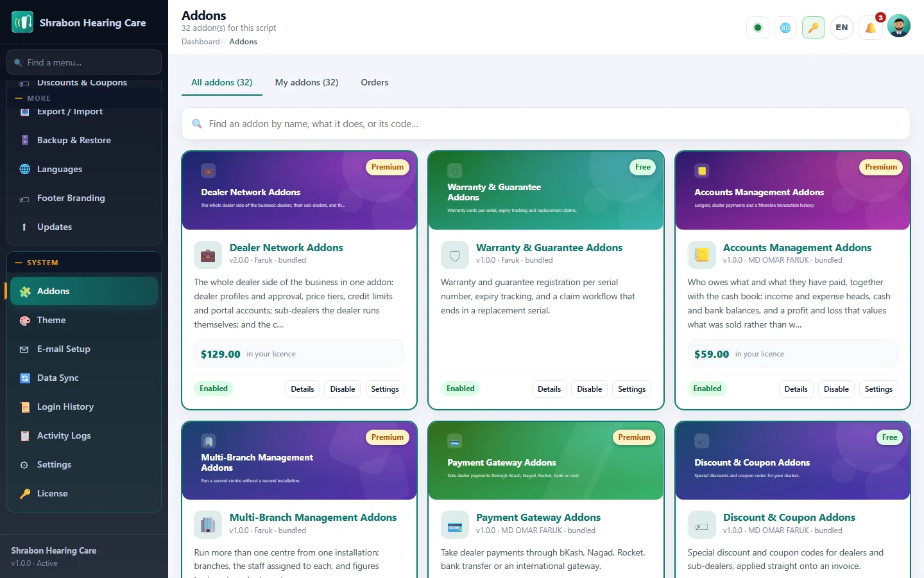The width and height of the screenshot is (924, 578).
Task: Focus the Find a menu search field
Action: click(84, 62)
